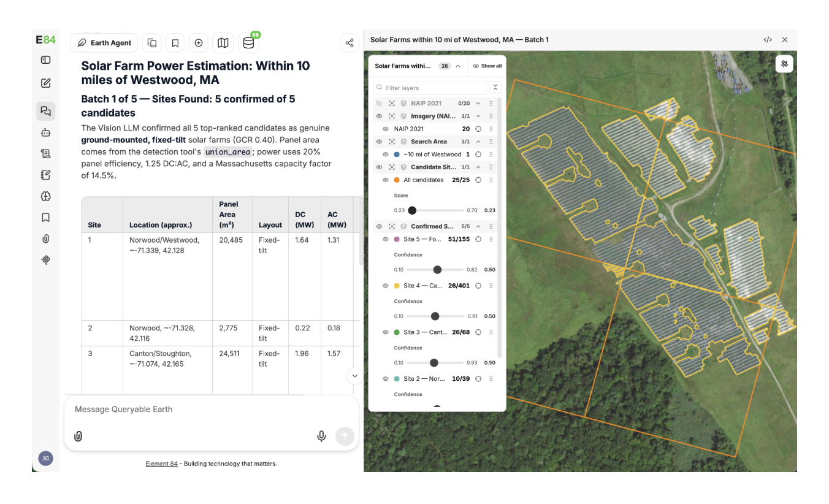Zoom to NAIP 2021 layer extent
Viewport: 829px width, 504px height.
tap(478, 129)
